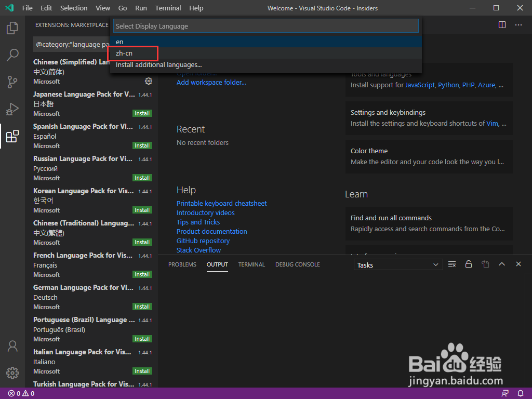Install the Korean Language Pack
Screen dimensions: 532x399
(142, 210)
